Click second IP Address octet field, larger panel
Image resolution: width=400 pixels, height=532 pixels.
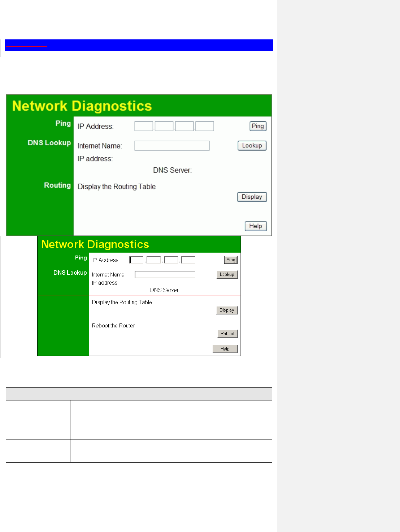pyautogui.click(x=164, y=126)
